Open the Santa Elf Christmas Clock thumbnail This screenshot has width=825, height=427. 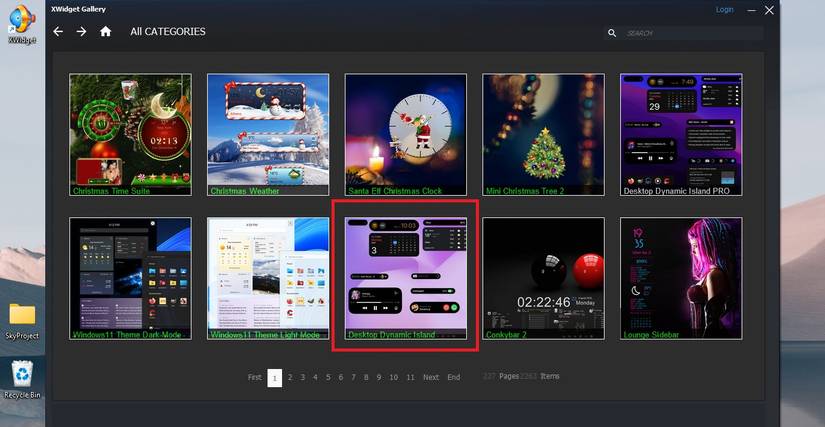[406, 135]
